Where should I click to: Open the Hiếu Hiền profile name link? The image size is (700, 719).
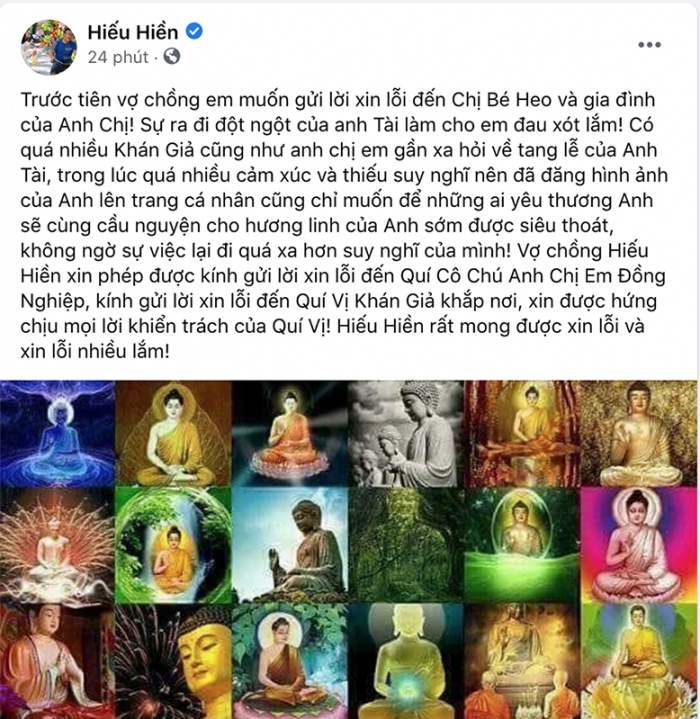point(133,32)
